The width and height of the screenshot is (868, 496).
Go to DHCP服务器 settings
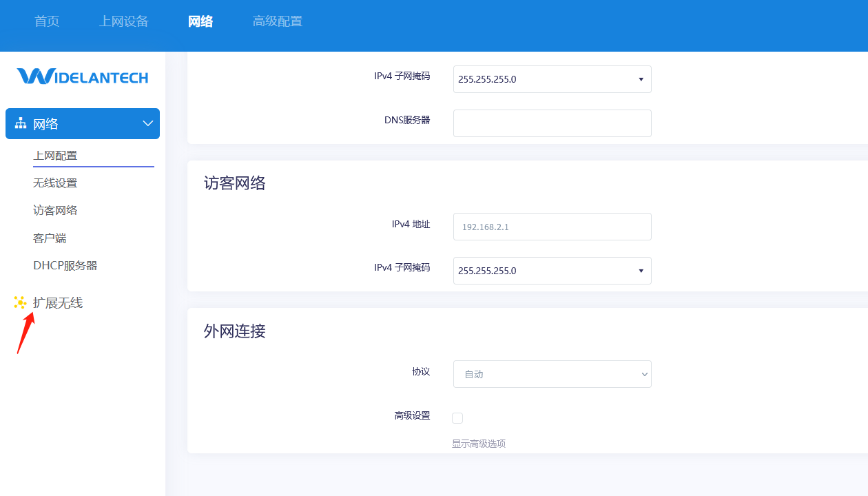65,266
